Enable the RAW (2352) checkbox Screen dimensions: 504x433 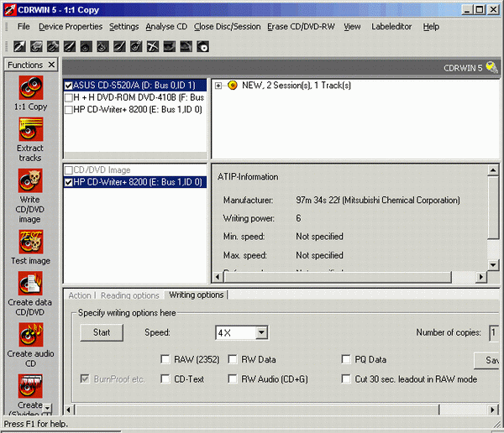pyautogui.click(x=165, y=359)
